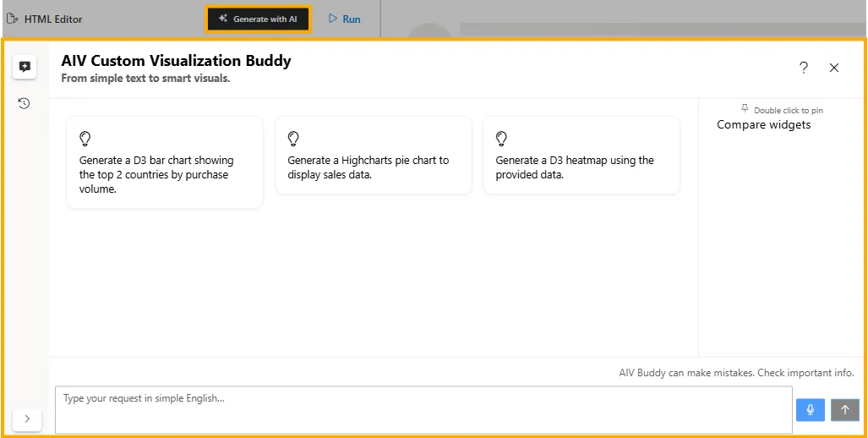Screen dimensions: 868x438
Task: Click the help question mark icon
Action: pyautogui.click(x=803, y=68)
